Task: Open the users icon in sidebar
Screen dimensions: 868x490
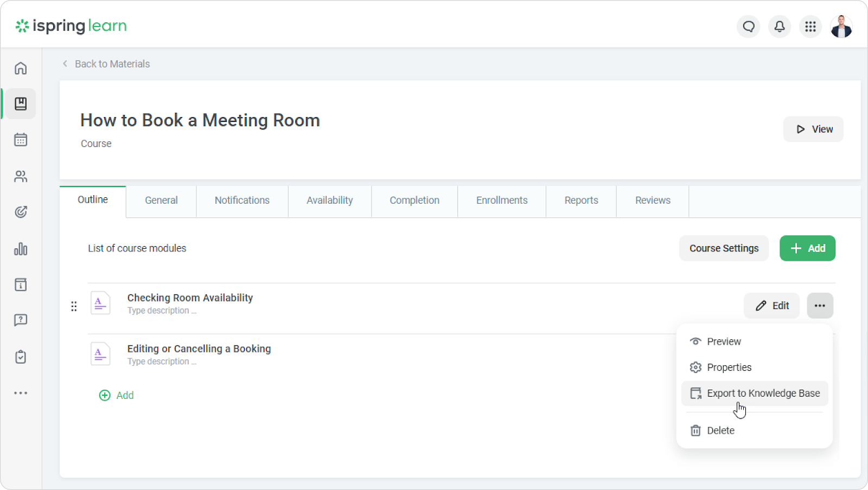Action: (x=21, y=176)
